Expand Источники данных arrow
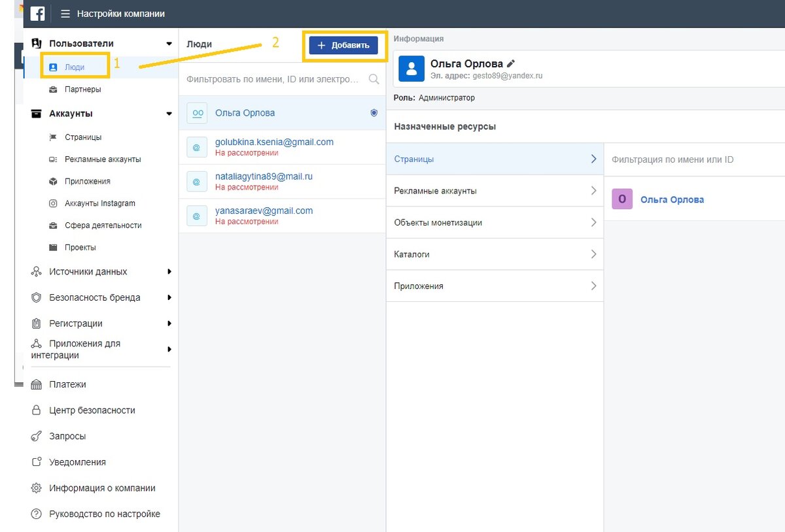The image size is (785, 532). 169,272
